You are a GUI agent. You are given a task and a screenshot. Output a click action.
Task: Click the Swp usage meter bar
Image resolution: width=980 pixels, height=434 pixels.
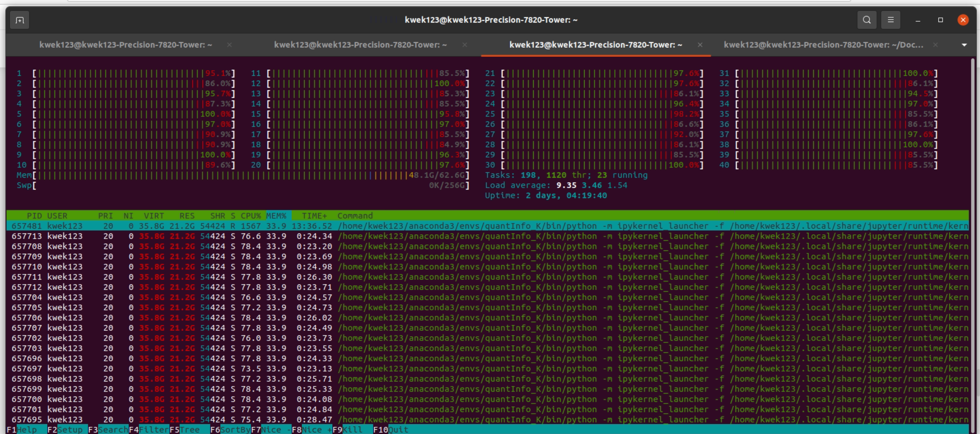[x=243, y=186]
